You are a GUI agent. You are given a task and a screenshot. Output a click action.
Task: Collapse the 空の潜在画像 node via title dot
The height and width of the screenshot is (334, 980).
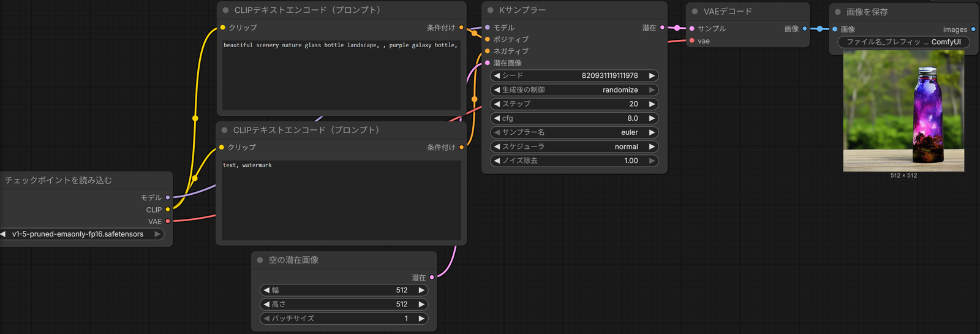pos(260,260)
